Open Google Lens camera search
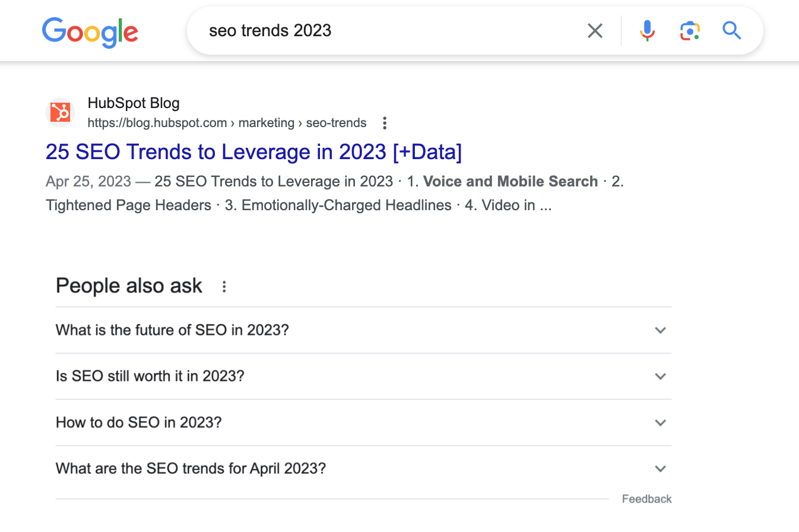The image size is (799, 532). [690, 30]
